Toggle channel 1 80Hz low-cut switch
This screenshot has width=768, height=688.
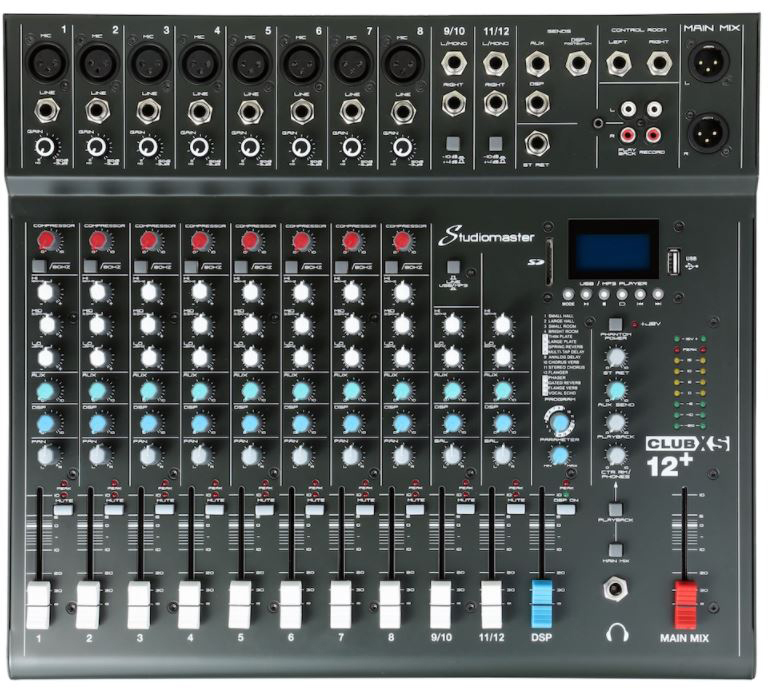pyautogui.click(x=39, y=266)
